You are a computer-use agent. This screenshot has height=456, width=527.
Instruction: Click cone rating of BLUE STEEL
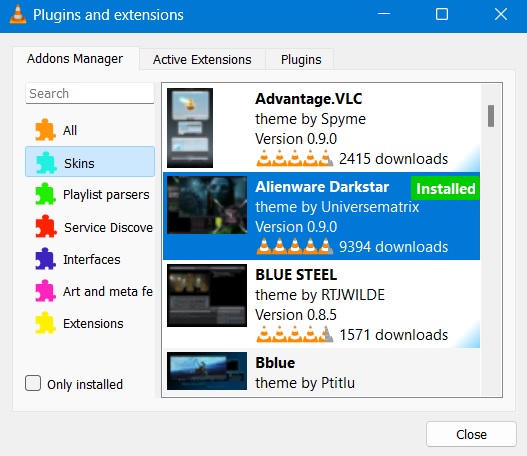[x=295, y=334]
